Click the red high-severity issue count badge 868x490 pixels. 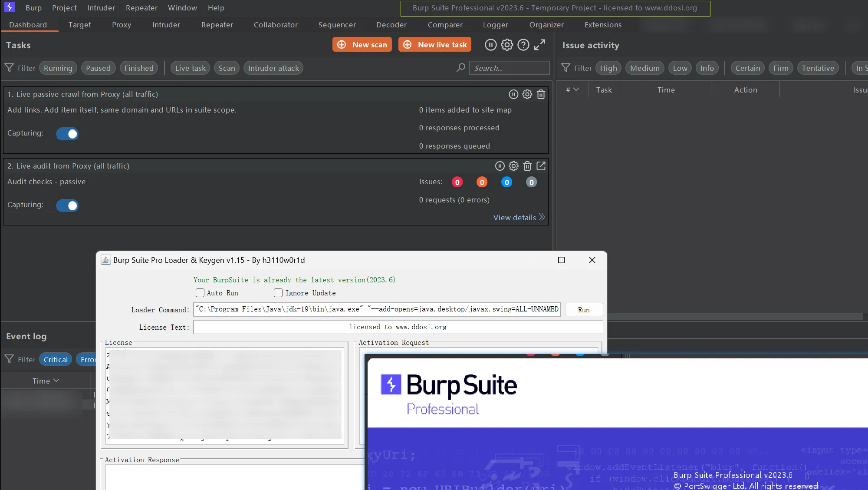(x=457, y=182)
